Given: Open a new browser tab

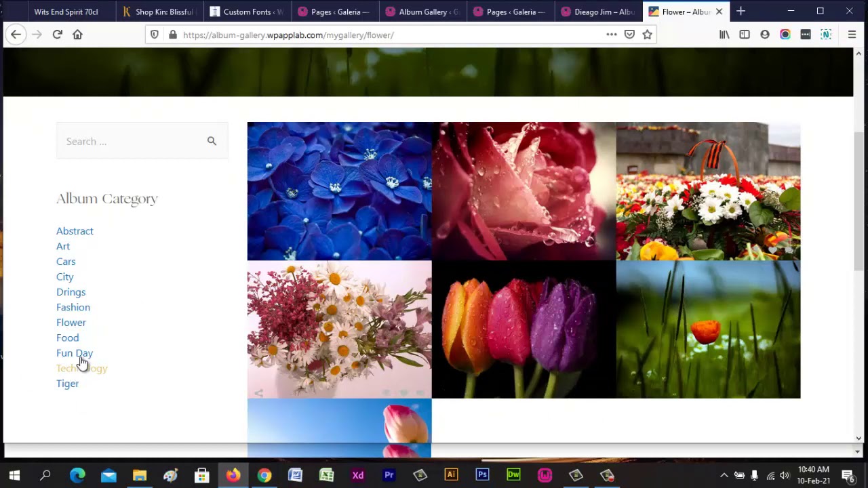Looking at the screenshot, I should pos(741,12).
